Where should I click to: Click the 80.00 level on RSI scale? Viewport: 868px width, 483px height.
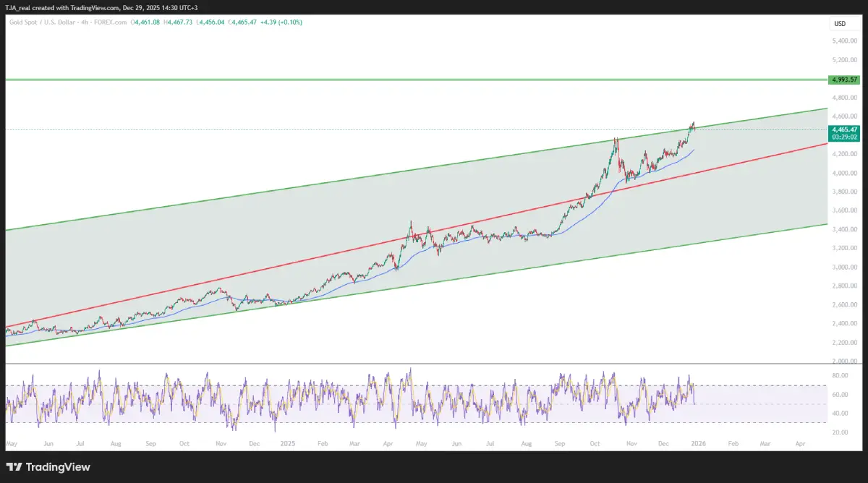tap(839, 376)
